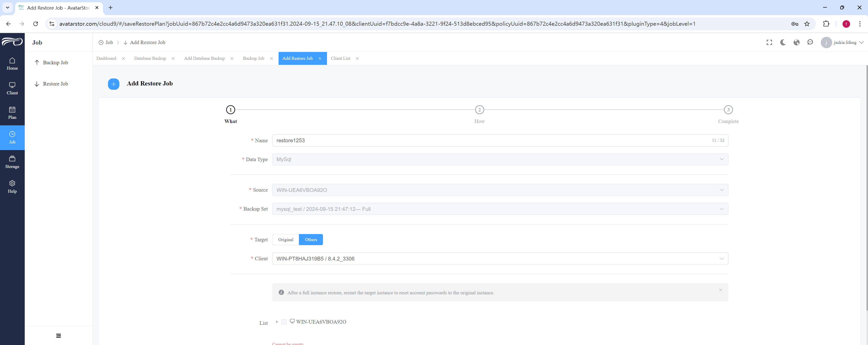Go to the Plan calendar icon
Image resolution: width=868 pixels, height=345 pixels.
click(x=12, y=109)
